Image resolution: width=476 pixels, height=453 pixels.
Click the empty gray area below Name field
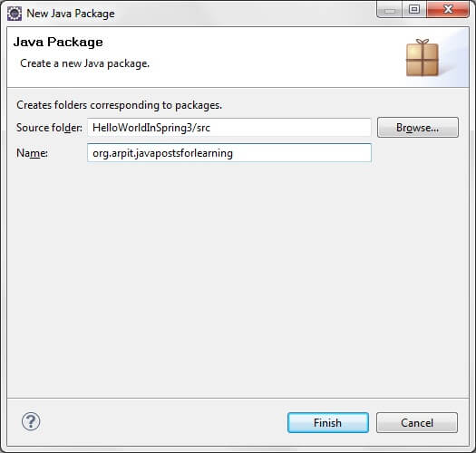click(x=238, y=279)
